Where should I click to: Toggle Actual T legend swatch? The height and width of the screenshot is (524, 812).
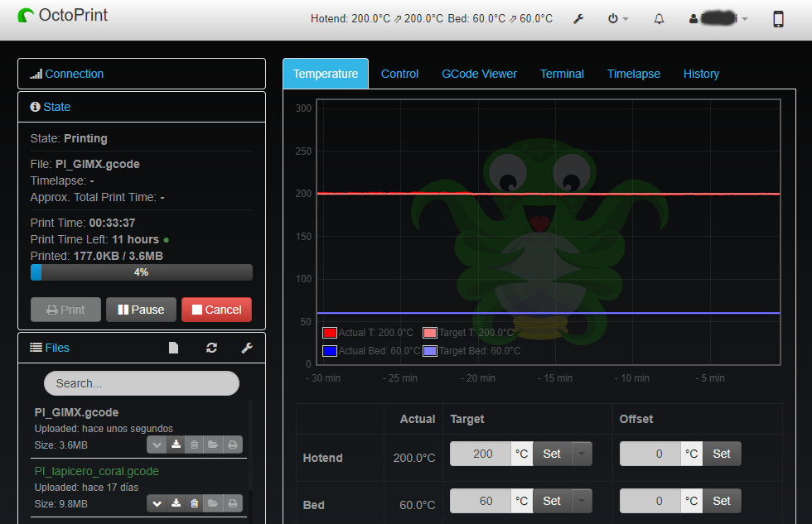point(330,333)
